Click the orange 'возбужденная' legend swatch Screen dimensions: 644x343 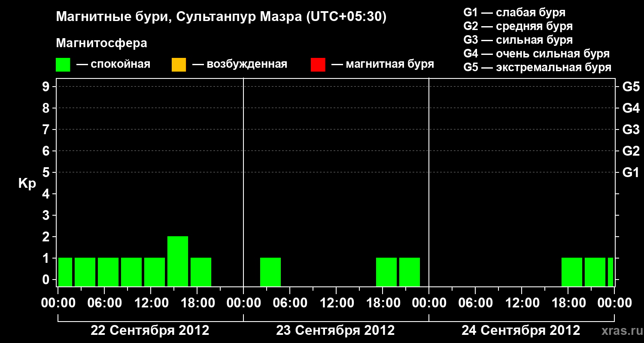coord(179,65)
